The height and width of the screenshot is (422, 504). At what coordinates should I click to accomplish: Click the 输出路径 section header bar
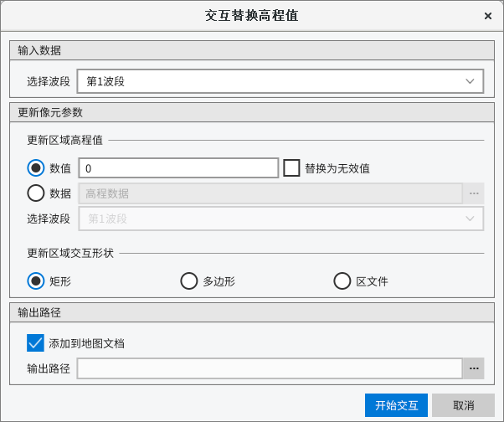tap(251, 312)
